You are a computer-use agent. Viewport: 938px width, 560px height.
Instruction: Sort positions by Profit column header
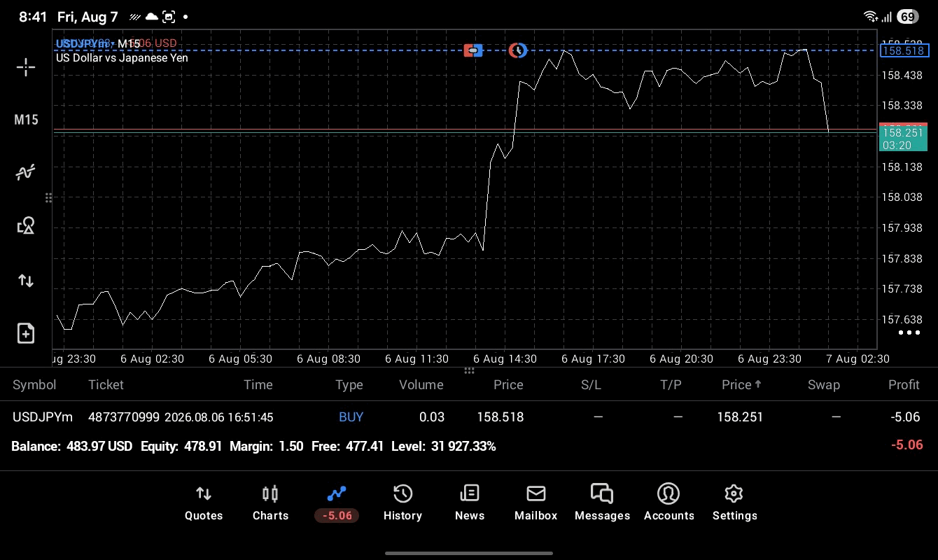[904, 385]
